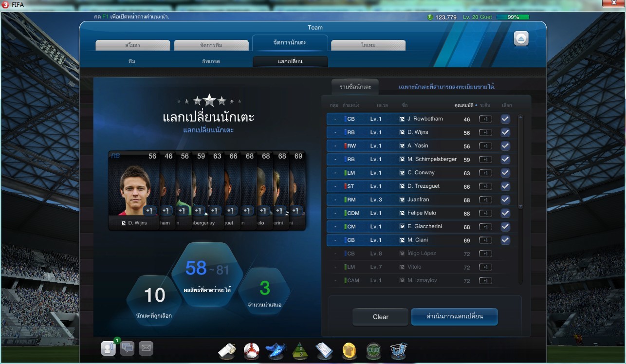This screenshot has height=364, width=626.
Task: Open the green CLUB badge icon
Action: click(373, 350)
